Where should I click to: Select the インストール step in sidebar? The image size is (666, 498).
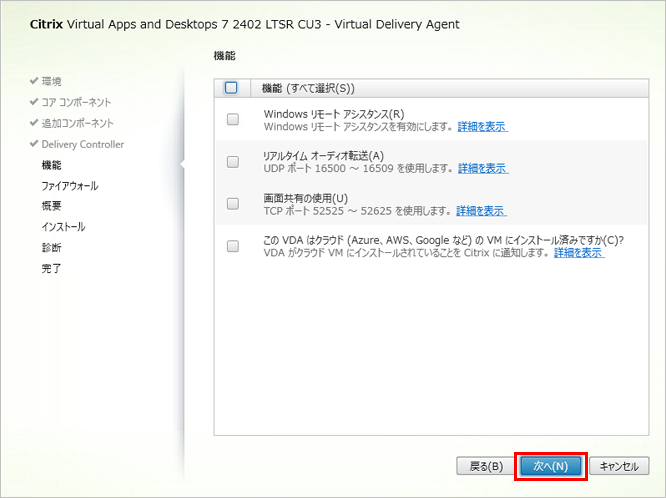tap(63, 227)
